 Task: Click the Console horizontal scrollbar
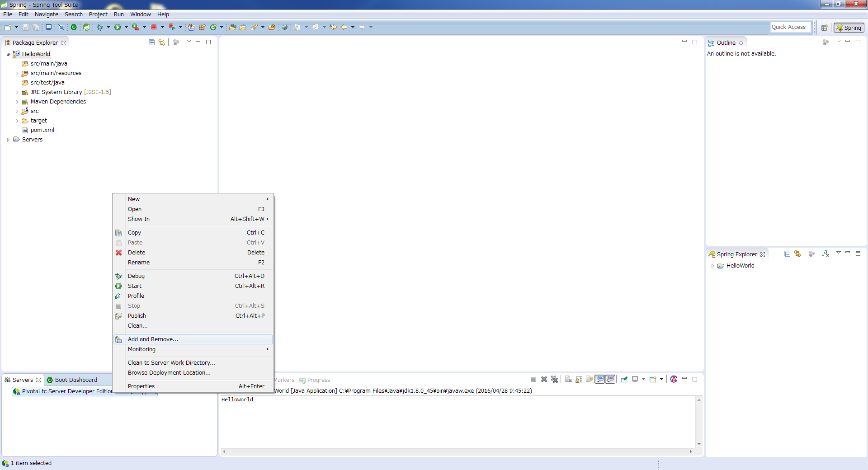[458, 451]
